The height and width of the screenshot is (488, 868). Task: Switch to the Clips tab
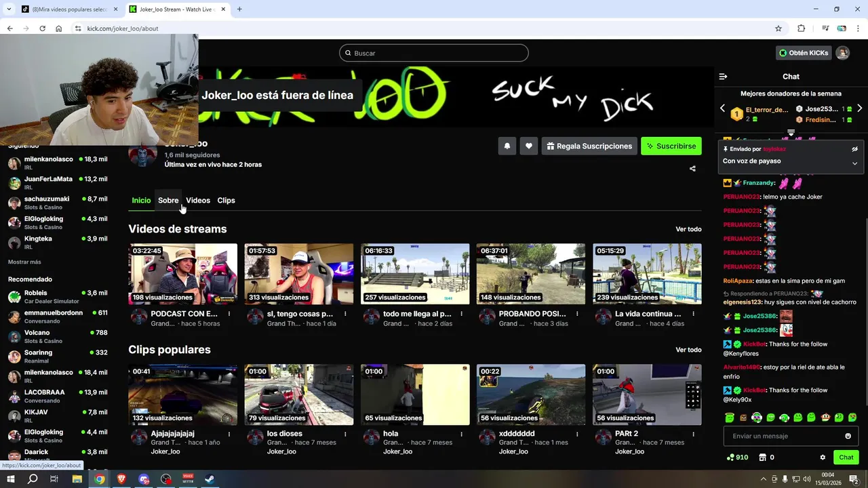(226, 200)
